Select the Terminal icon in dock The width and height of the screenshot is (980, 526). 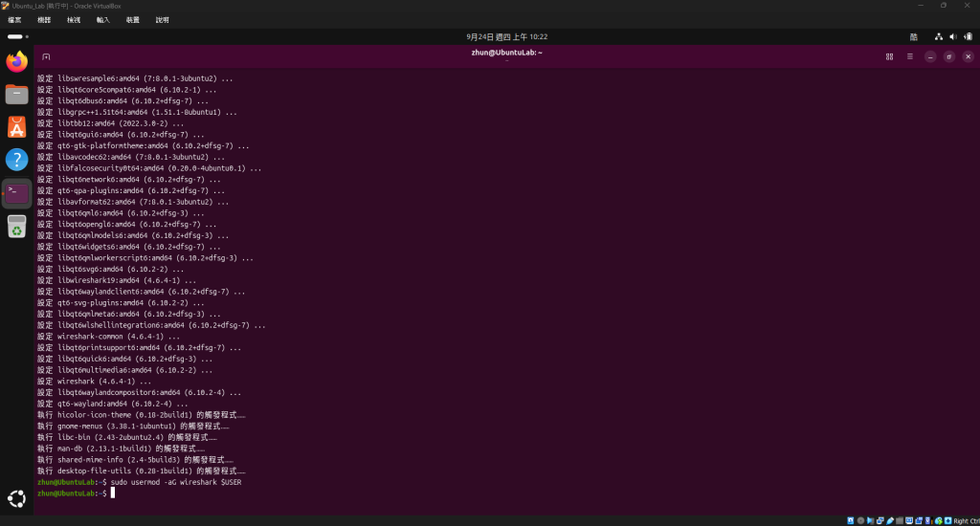17,193
